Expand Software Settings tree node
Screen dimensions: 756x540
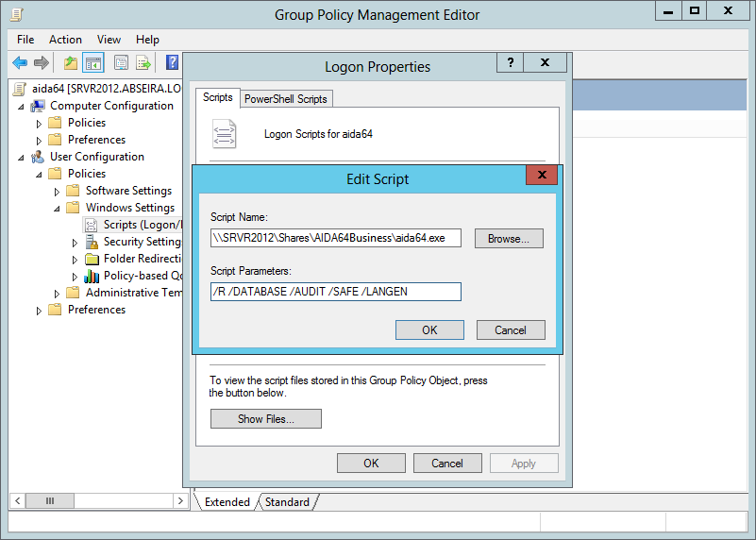pos(57,191)
